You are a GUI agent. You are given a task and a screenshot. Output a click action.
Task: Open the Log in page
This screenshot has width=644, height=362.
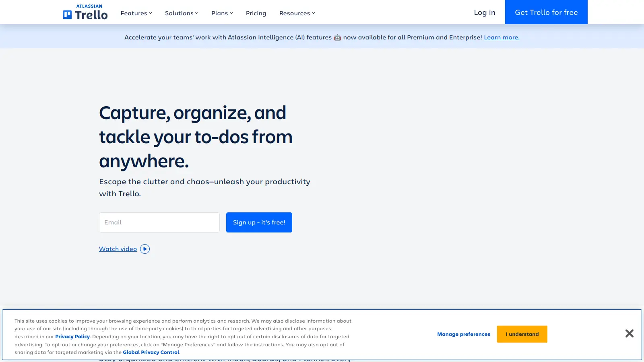pyautogui.click(x=485, y=12)
